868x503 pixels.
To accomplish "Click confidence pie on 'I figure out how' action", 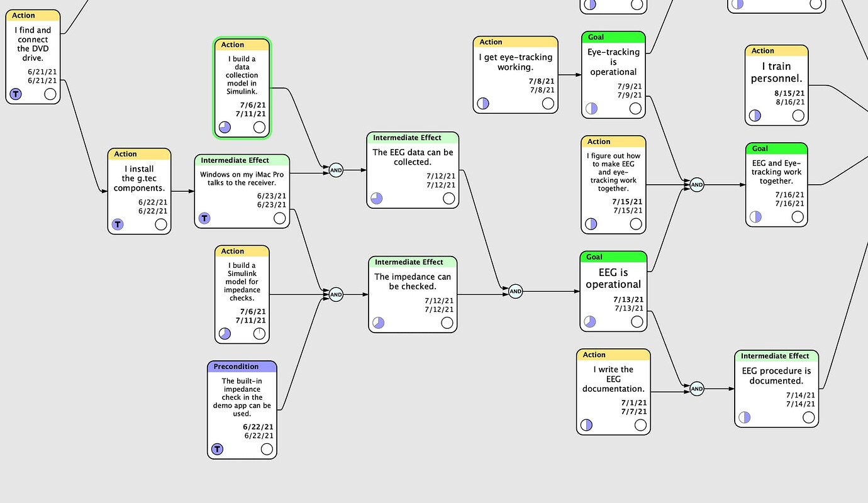I will click(591, 224).
